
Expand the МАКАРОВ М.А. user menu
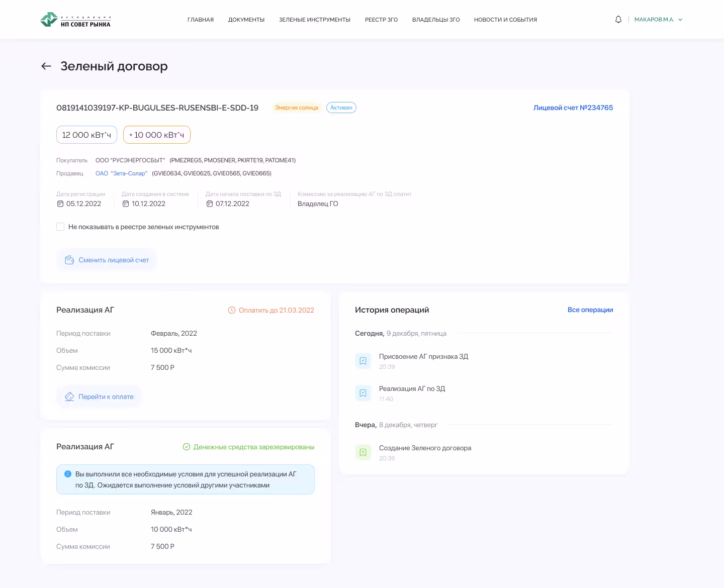[x=658, y=20]
